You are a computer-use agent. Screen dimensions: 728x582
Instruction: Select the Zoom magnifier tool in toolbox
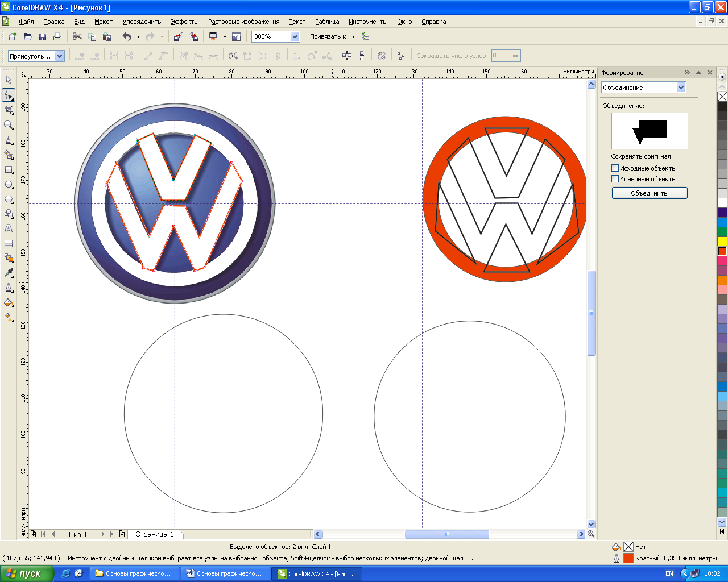pyautogui.click(x=9, y=124)
